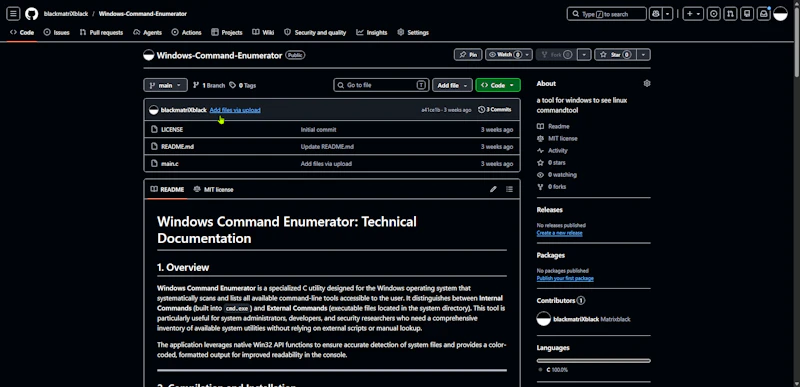Open the main.c file
Screen dimensions: 800x387
click(170, 164)
